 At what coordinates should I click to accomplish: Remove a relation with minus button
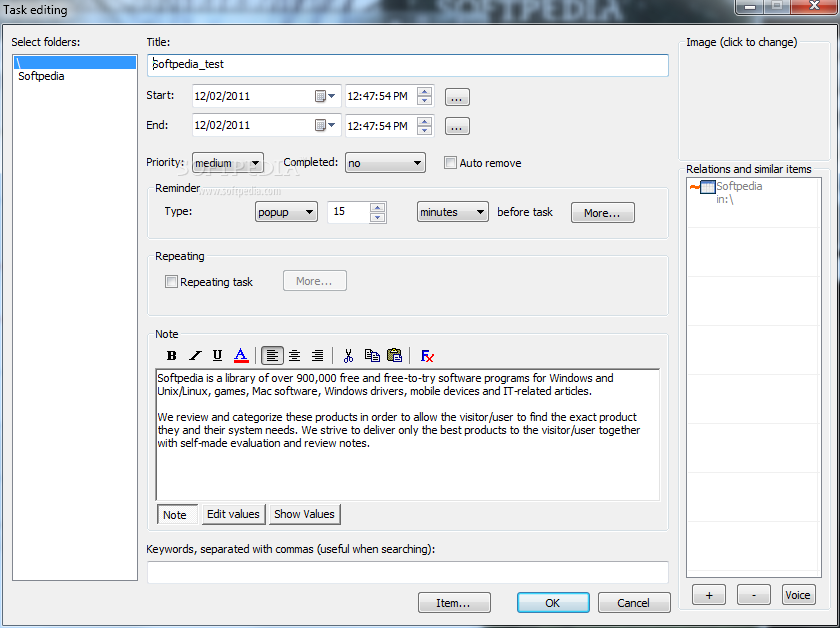click(754, 595)
